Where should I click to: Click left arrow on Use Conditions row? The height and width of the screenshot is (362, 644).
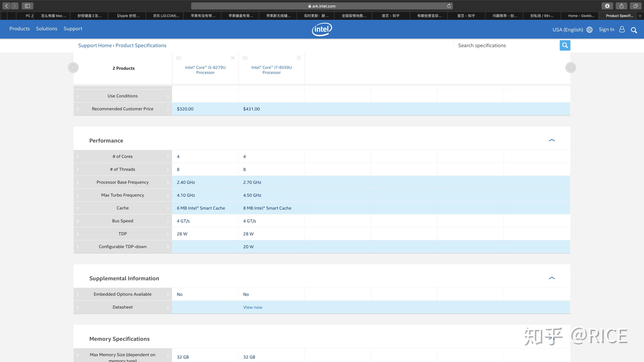[78, 96]
